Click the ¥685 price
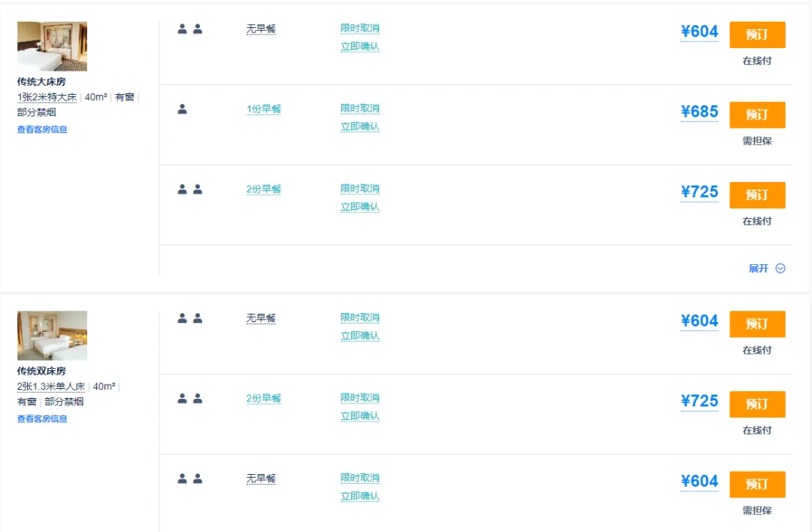This screenshot has height=532, width=812. 699,112
